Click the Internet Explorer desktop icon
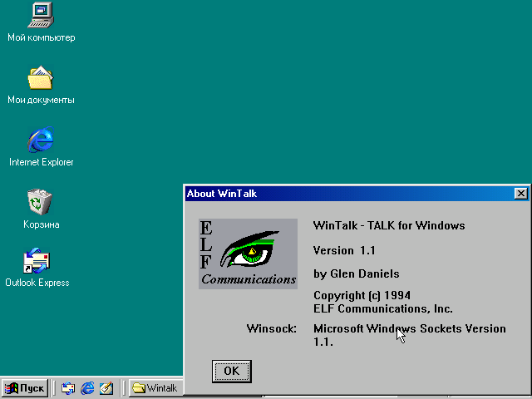532x399 pixels. [41, 140]
